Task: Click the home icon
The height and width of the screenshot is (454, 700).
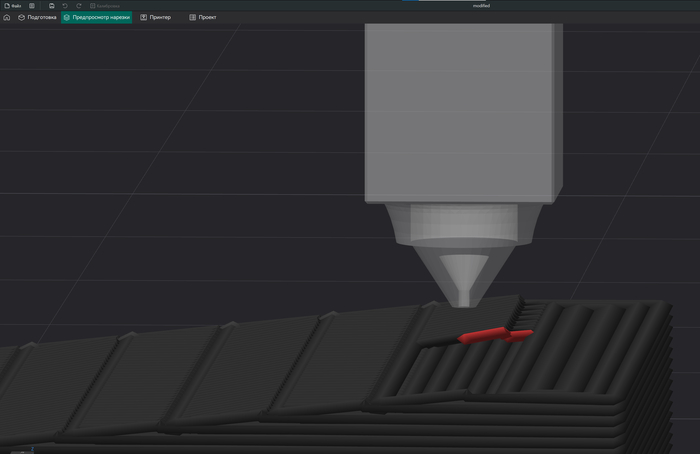Action: [7, 17]
